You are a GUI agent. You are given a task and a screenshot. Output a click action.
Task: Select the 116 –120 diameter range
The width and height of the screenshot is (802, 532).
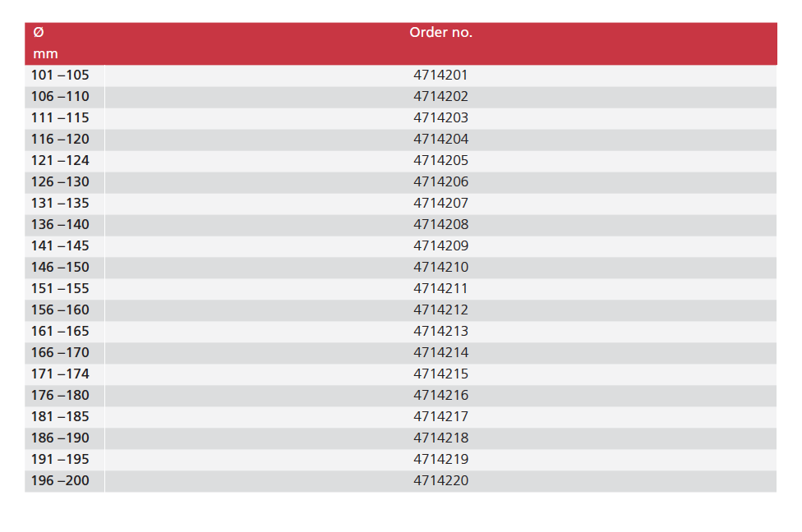click(x=60, y=140)
